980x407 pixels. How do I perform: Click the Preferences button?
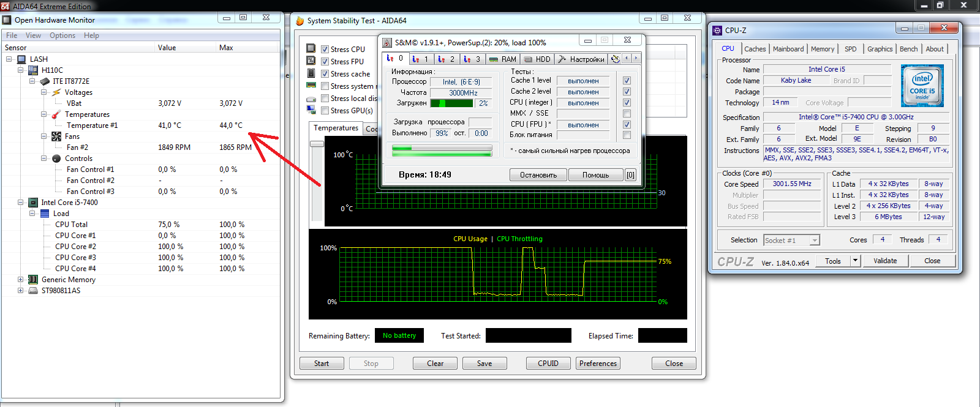click(x=598, y=364)
